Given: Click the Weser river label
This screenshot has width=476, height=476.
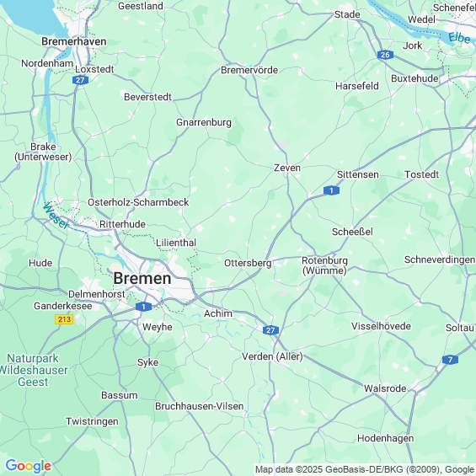Looking at the screenshot, I should coord(56,216).
